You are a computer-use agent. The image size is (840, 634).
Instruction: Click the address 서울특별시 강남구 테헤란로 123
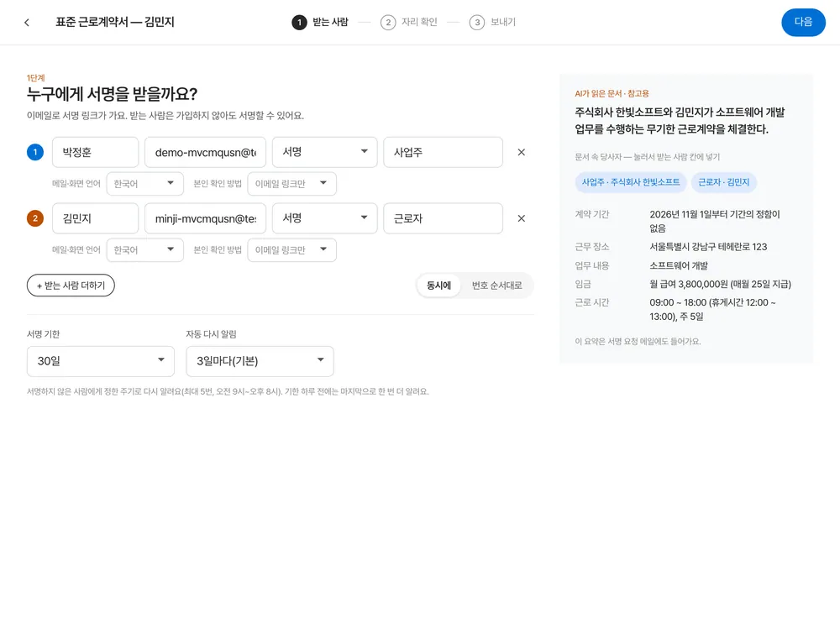pyautogui.click(x=708, y=247)
